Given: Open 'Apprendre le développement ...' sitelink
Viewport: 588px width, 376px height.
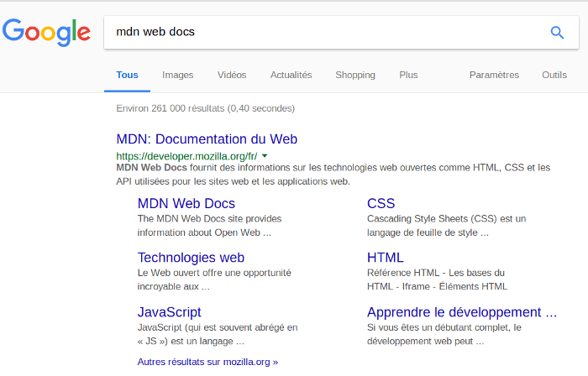Looking at the screenshot, I should tap(462, 312).
